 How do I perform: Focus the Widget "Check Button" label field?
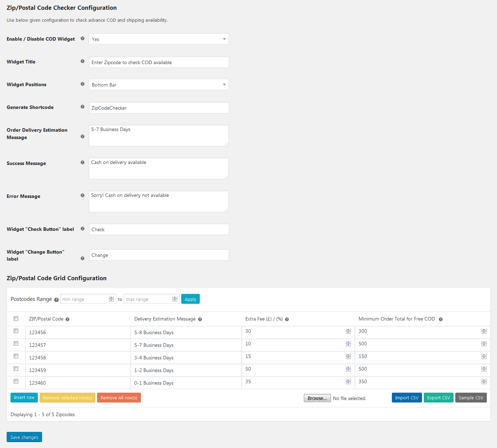(159, 229)
